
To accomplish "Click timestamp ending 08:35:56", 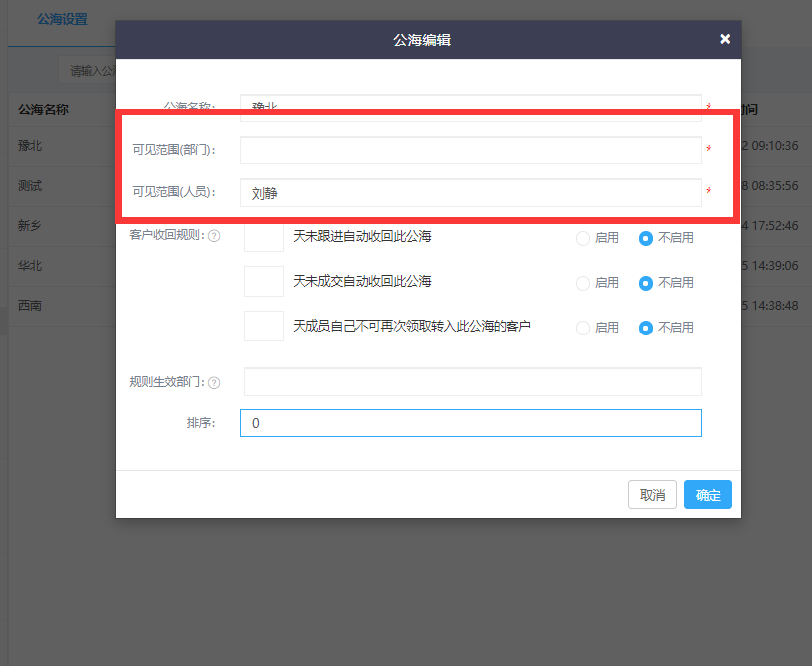I will click(x=770, y=186).
